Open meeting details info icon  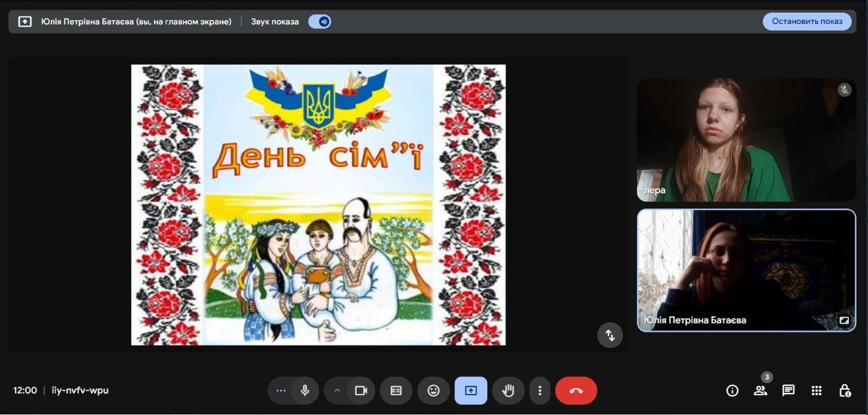732,390
